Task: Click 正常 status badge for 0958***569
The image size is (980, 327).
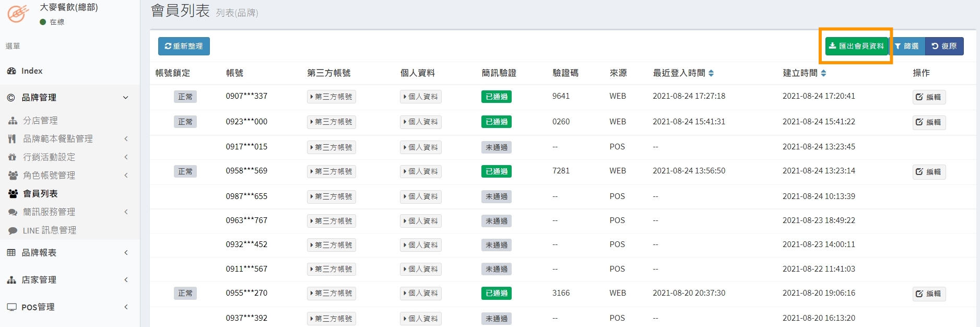Action: 185,171
